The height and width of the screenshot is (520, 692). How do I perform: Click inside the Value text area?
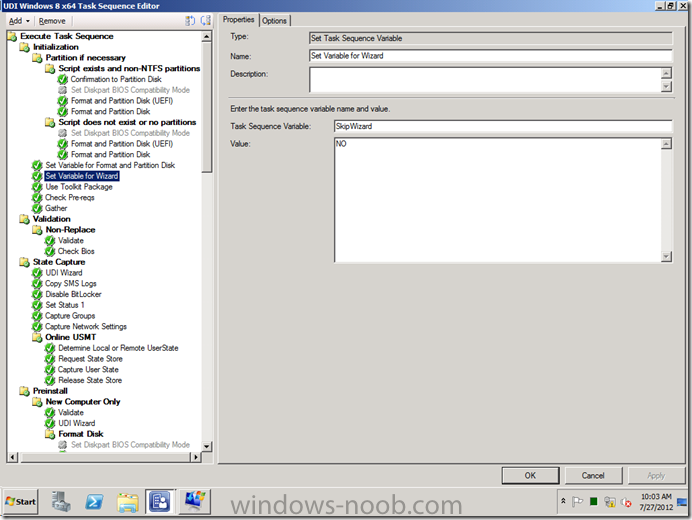tap(498, 200)
